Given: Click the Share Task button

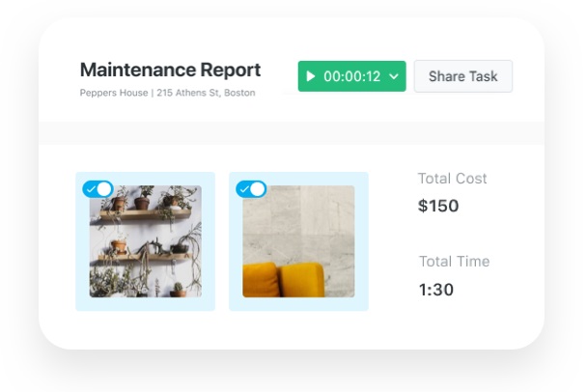Looking at the screenshot, I should (x=462, y=76).
